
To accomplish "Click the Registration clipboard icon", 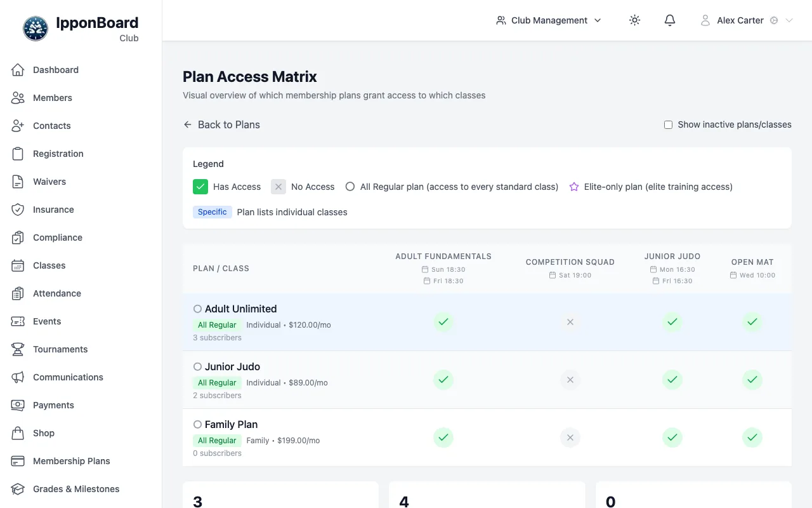I will click(18, 154).
